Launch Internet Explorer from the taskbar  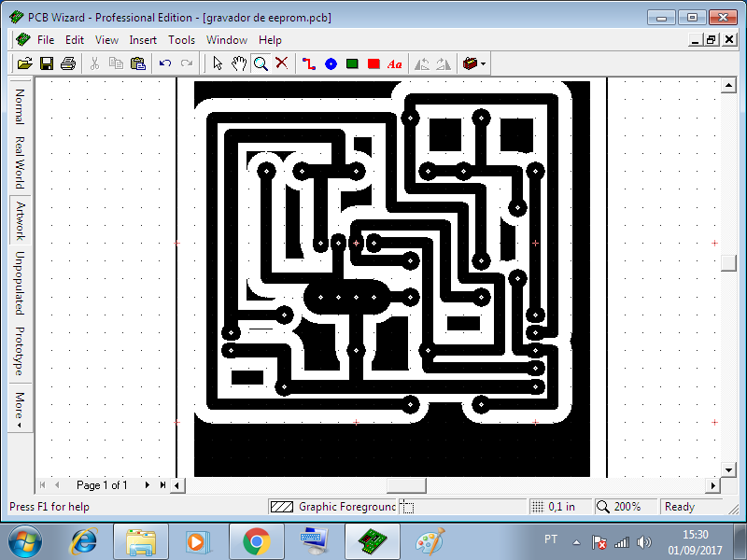point(84,541)
